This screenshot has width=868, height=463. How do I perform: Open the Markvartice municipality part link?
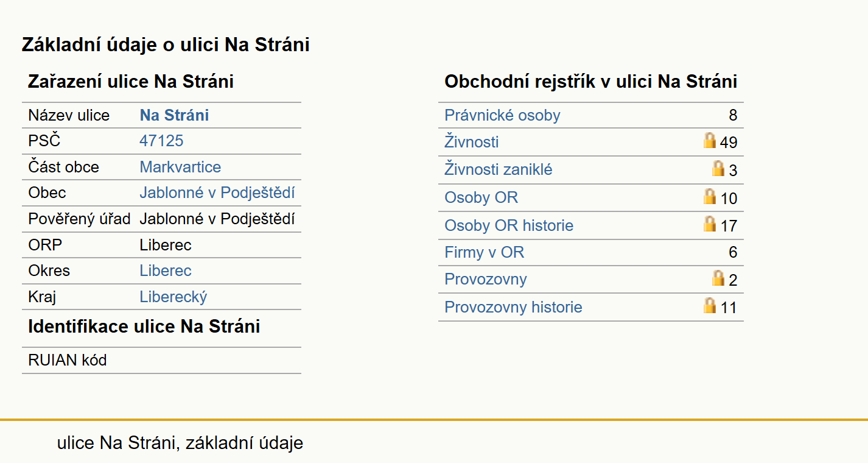click(180, 167)
